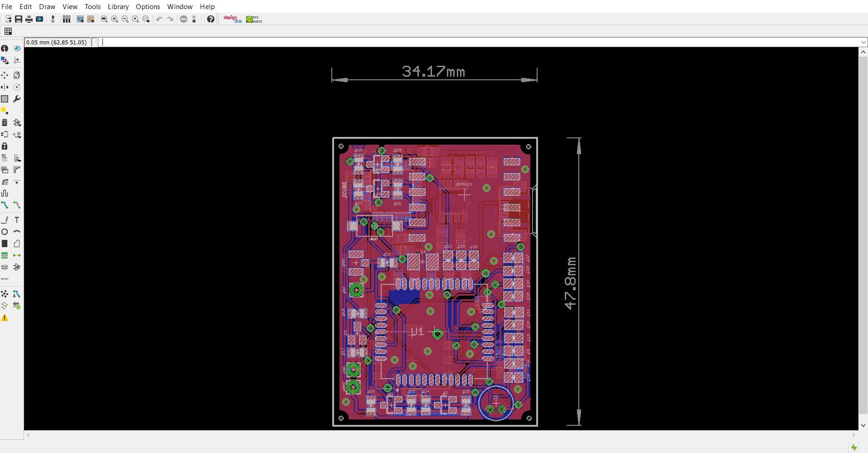Run the Ratsnest tool
Viewport: 868px width, 453px height.
click(5, 294)
